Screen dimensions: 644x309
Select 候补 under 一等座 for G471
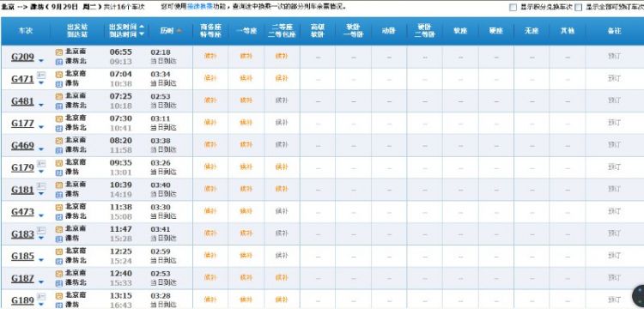pyautogui.click(x=246, y=78)
